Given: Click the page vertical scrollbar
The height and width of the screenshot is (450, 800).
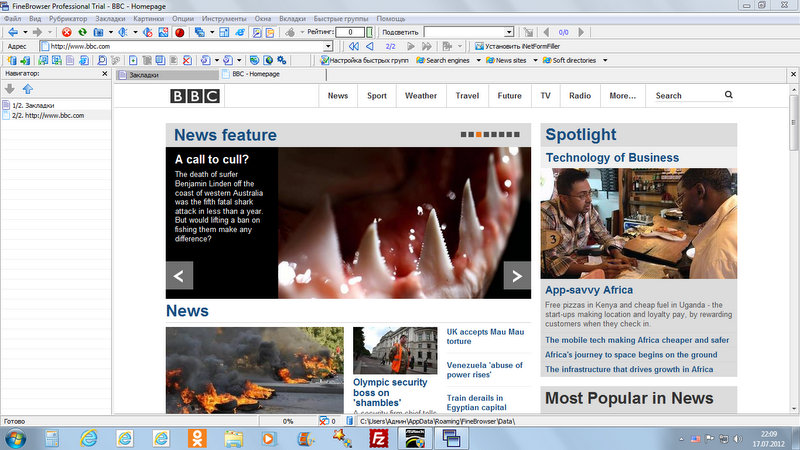Looking at the screenshot, I should [x=794, y=248].
